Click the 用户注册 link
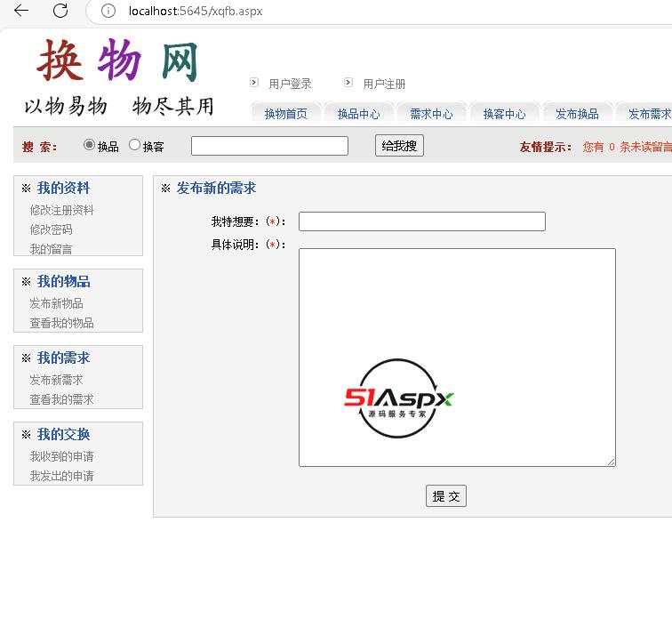The image size is (672, 619). click(384, 84)
